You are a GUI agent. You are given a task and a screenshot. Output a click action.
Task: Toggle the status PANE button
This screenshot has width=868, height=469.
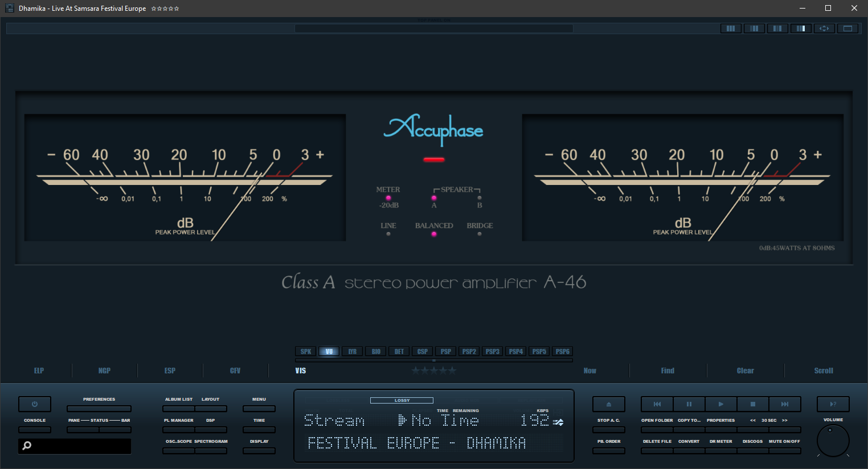pos(83,430)
